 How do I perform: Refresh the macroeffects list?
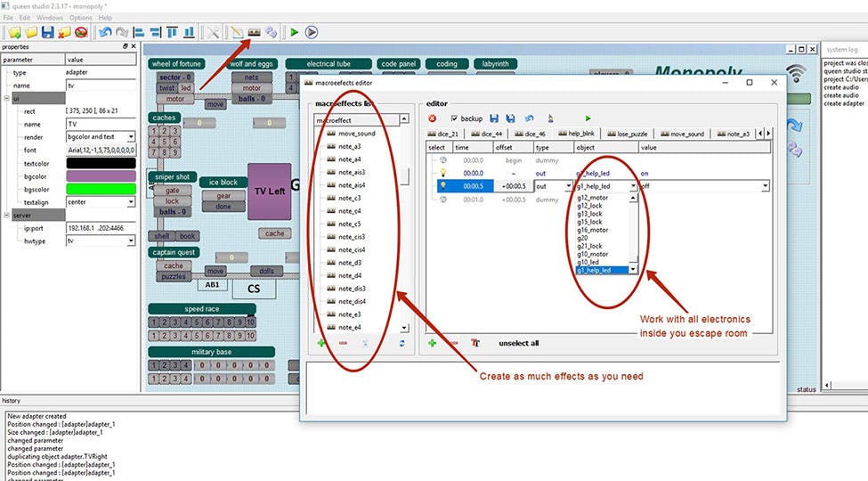[402, 343]
